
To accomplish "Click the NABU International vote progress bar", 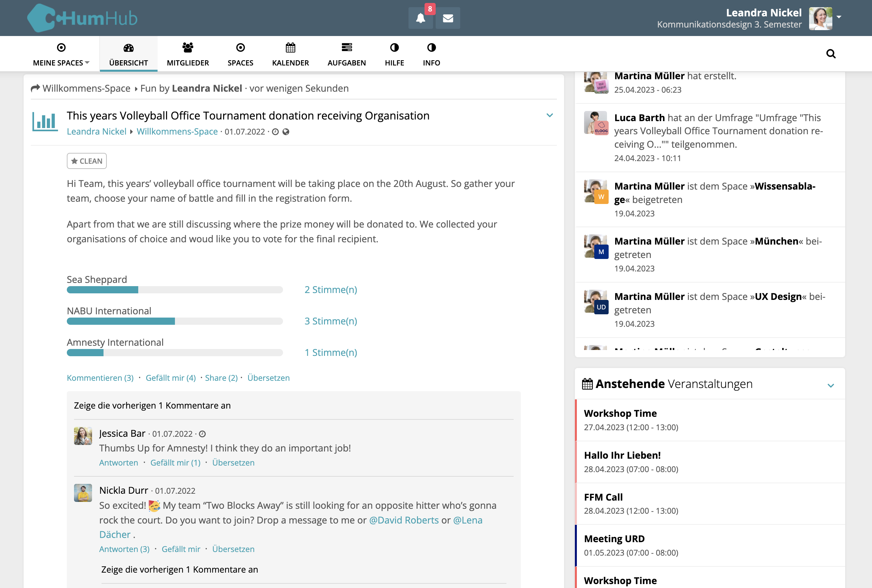I will click(x=175, y=322).
